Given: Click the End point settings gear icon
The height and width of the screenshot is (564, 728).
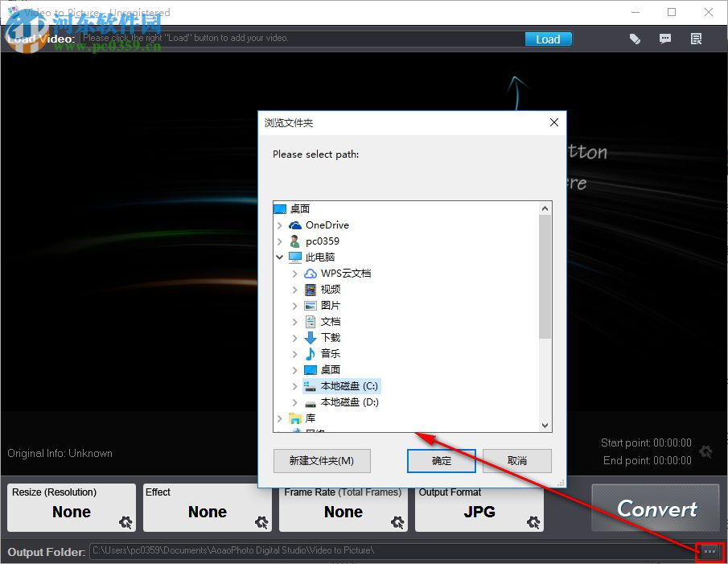Looking at the screenshot, I should 705,452.
